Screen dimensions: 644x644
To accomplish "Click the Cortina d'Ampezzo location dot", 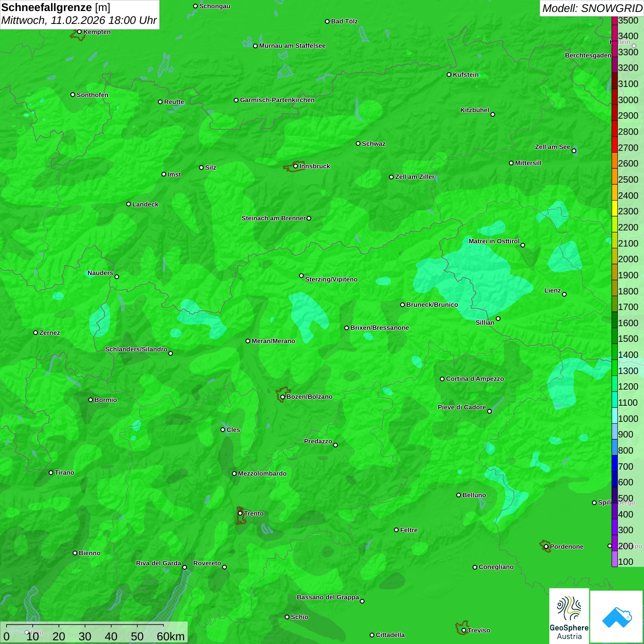I will click(442, 379).
